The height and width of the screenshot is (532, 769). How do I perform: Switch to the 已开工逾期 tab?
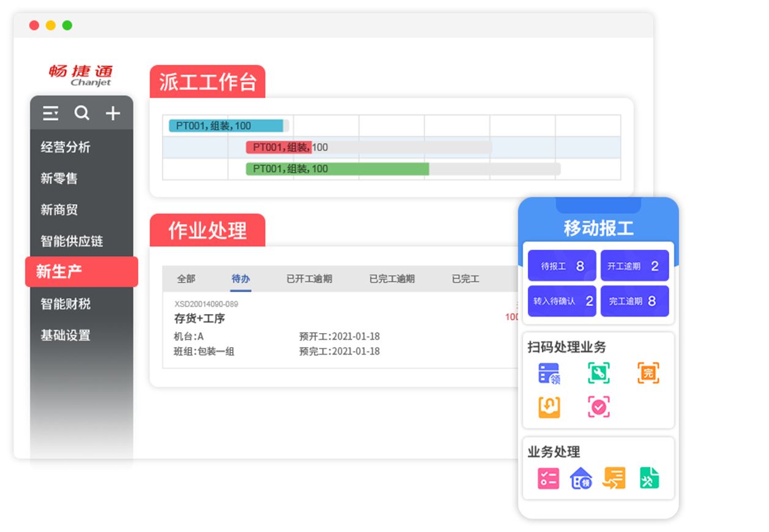coord(309,279)
